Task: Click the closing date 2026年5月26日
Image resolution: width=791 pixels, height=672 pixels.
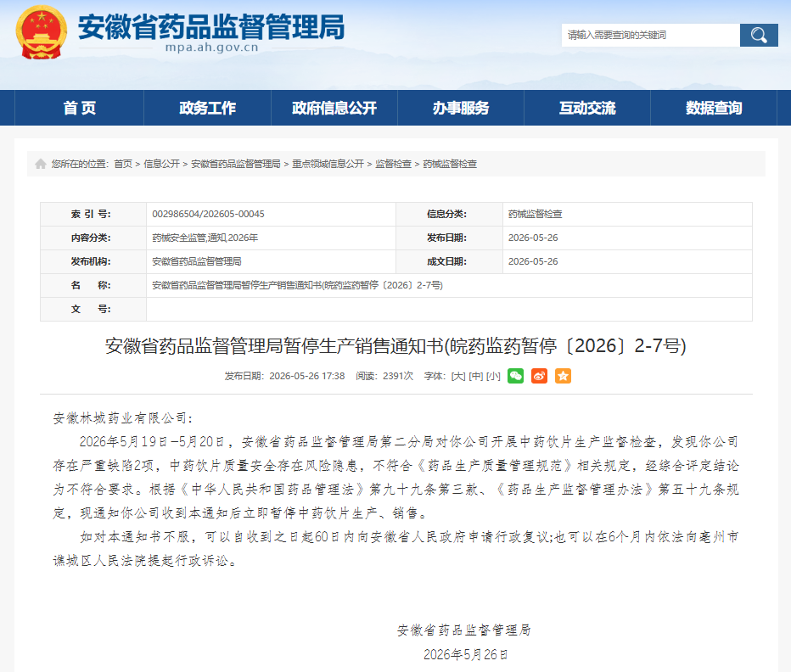Action: pos(466,654)
